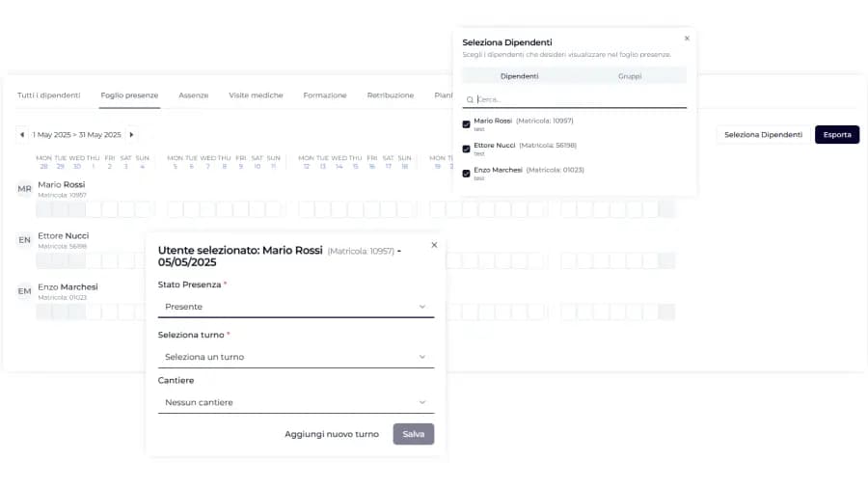Switch to the Assenze tab
868x488 pixels.
(193, 95)
